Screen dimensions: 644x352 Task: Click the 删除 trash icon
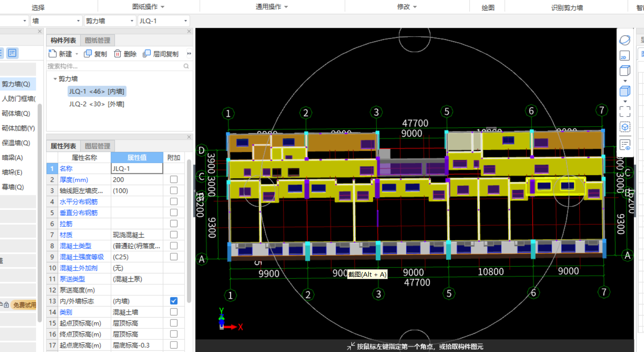(117, 54)
